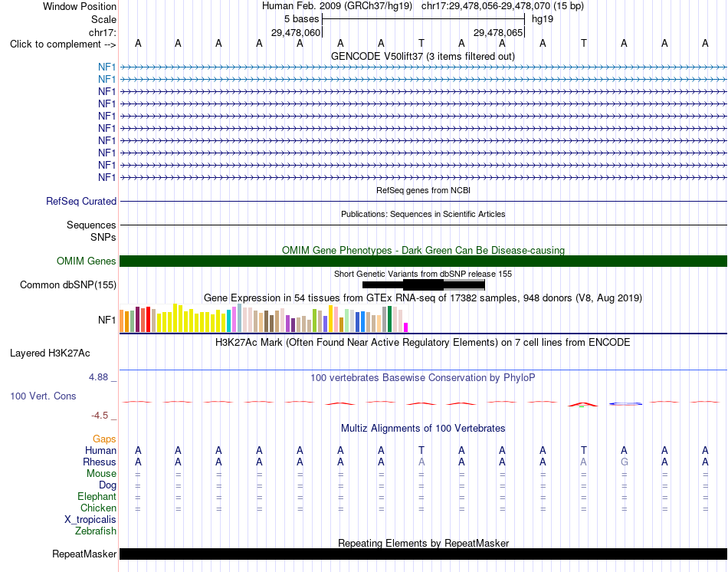Click the grey G base in Rhesus row
This screenshot has width=728, height=572.
[x=625, y=462]
